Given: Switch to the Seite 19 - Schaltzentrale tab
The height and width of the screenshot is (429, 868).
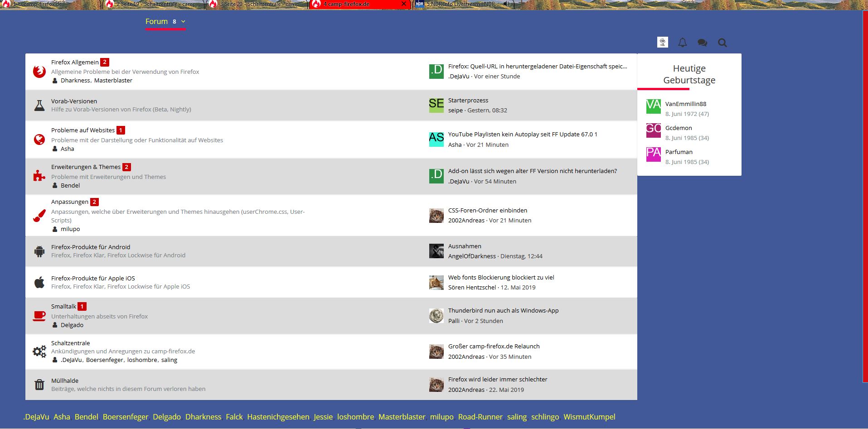Looking at the screenshot, I should 154,4.
